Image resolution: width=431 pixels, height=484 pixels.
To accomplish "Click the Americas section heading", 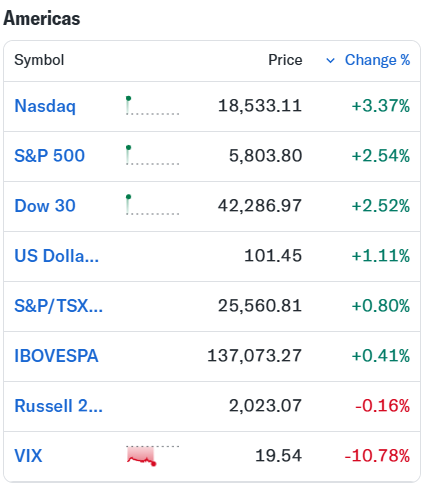I will pos(42,18).
